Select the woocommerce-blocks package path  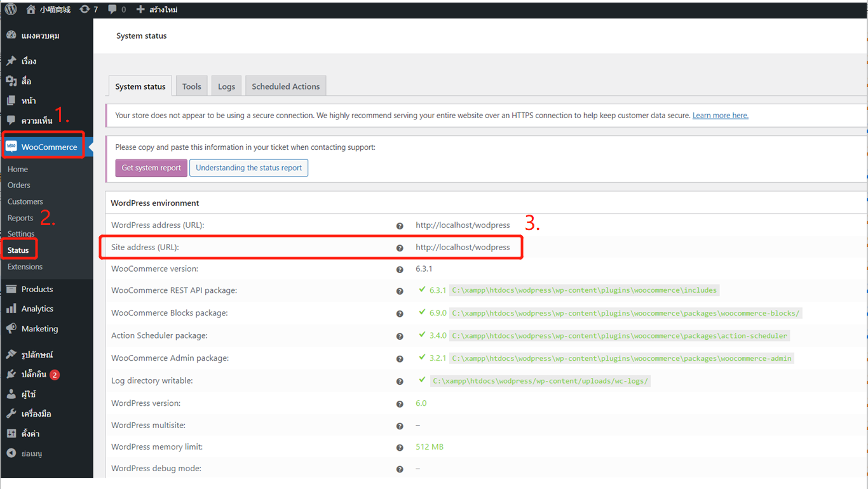pos(626,313)
